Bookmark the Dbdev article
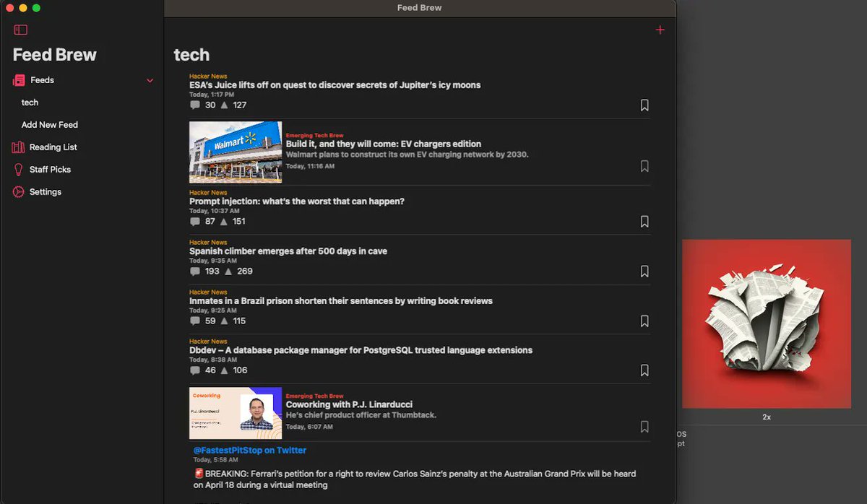867x504 pixels. click(644, 370)
